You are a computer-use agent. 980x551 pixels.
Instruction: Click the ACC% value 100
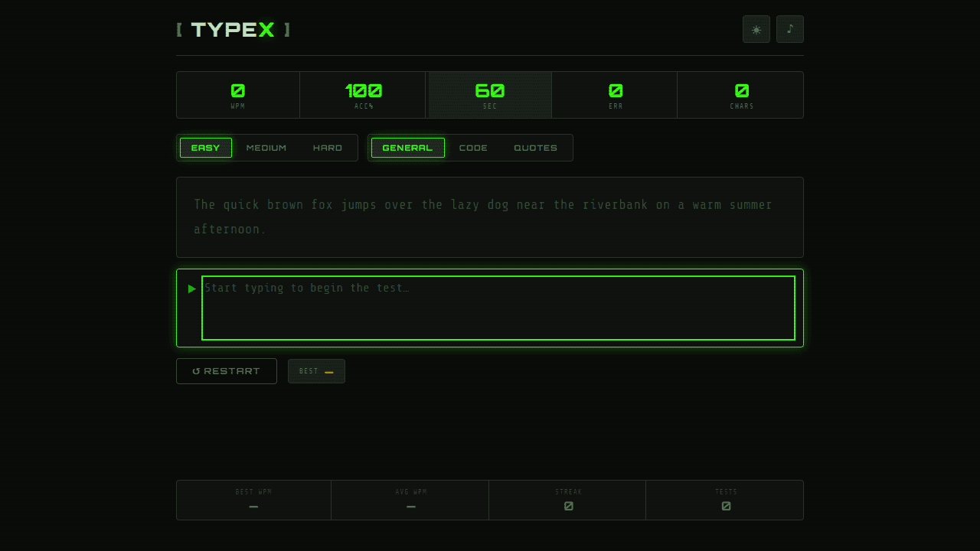coord(364,91)
